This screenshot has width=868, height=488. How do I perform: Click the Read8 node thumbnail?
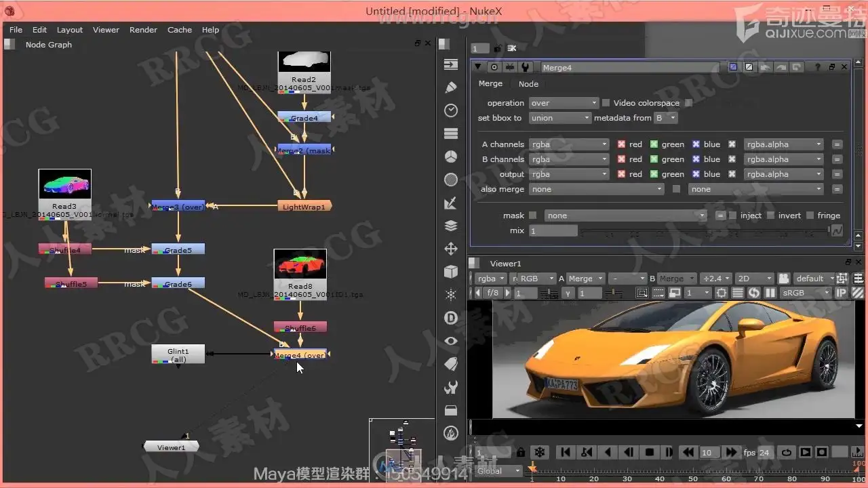pyautogui.click(x=300, y=264)
